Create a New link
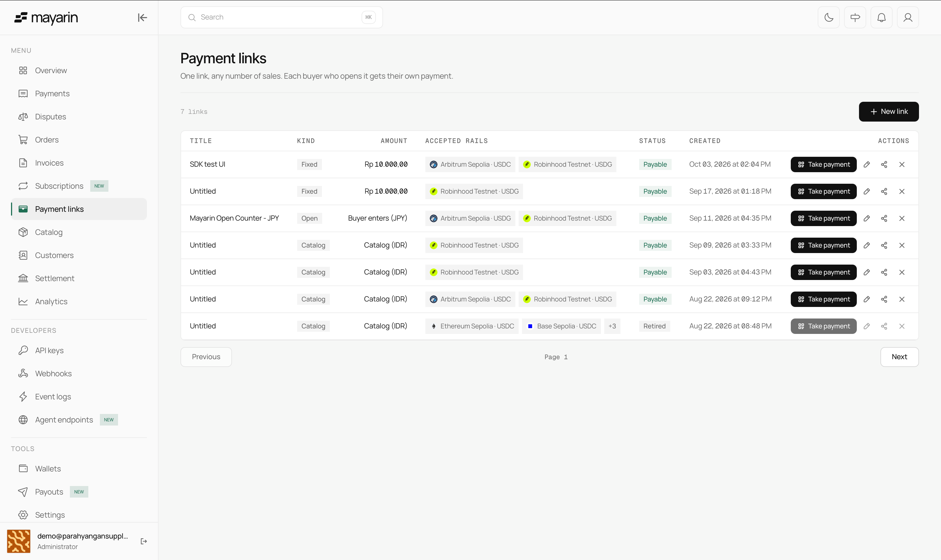941x560 pixels. [888, 112]
